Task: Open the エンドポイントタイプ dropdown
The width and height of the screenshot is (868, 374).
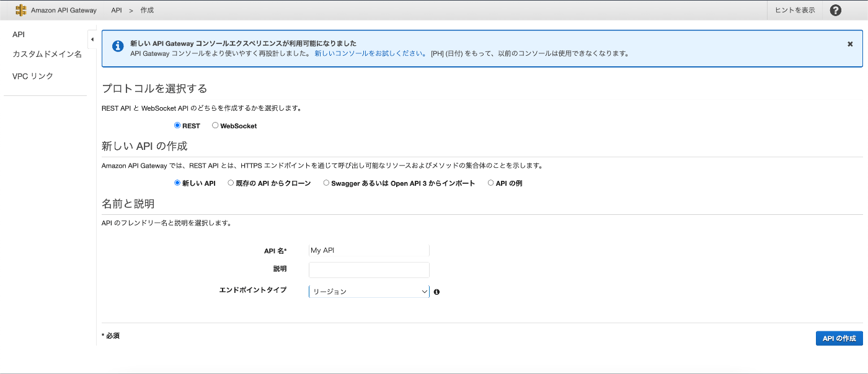Action: [369, 291]
